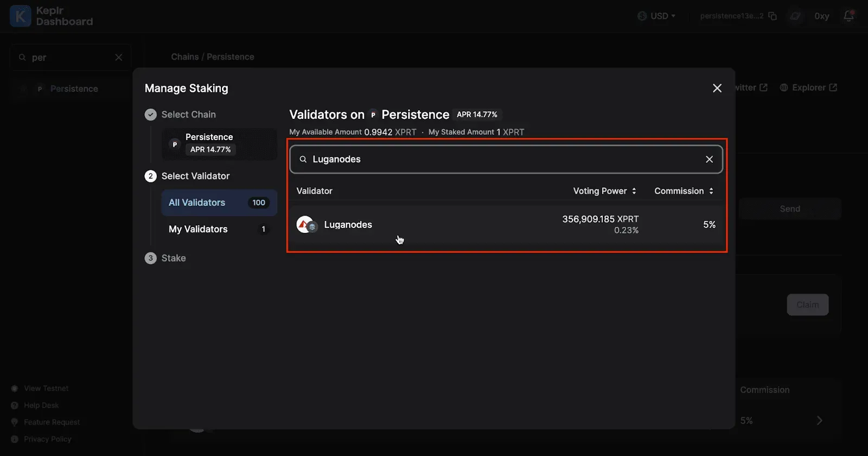Close the Manage Staking dialog
This screenshot has height=456, width=868.
(717, 88)
